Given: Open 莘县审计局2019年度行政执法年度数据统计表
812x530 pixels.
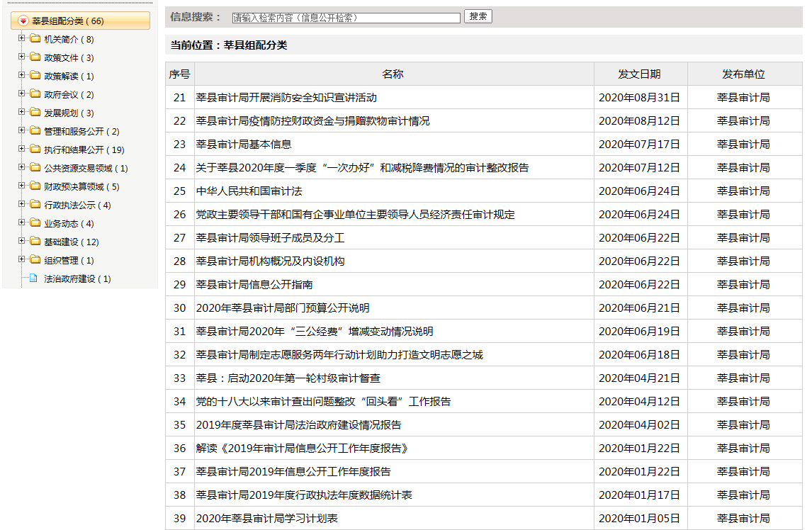Looking at the screenshot, I should click(x=304, y=495).
